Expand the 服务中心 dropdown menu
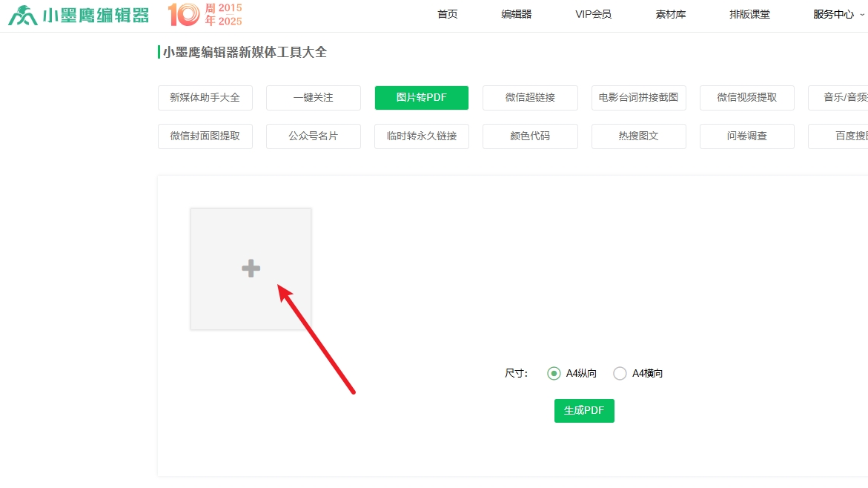 coord(838,14)
